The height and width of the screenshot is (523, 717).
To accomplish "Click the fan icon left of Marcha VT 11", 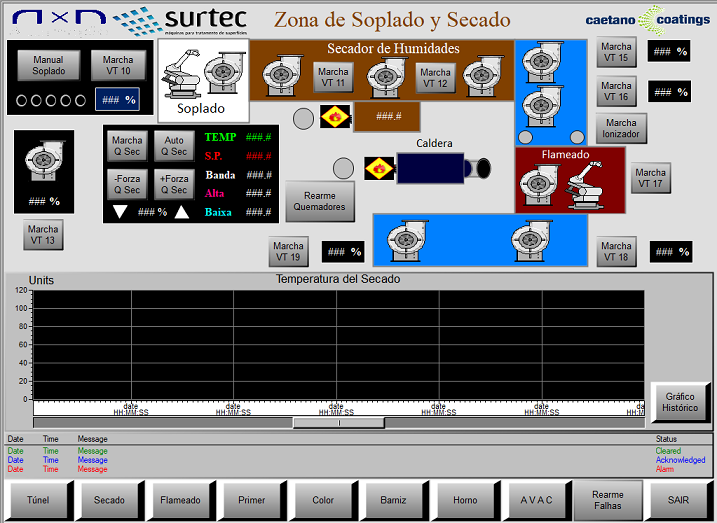I will 282,74.
